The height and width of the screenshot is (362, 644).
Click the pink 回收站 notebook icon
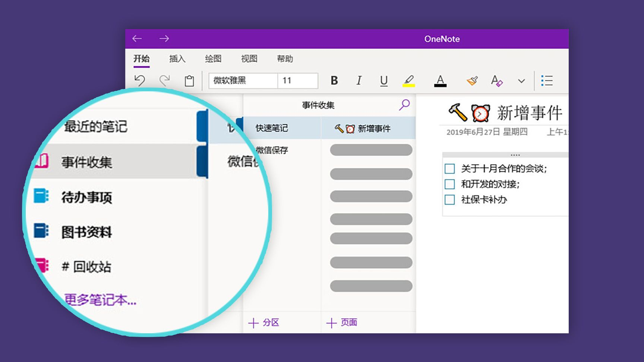[x=42, y=265]
